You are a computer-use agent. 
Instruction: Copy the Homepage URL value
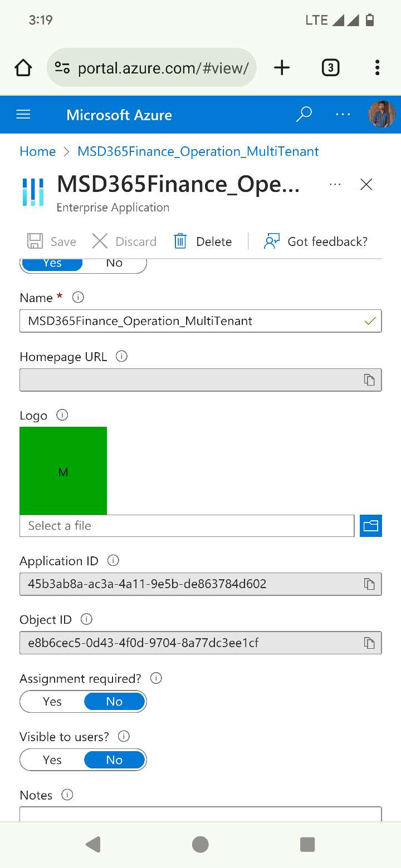pyautogui.click(x=369, y=380)
